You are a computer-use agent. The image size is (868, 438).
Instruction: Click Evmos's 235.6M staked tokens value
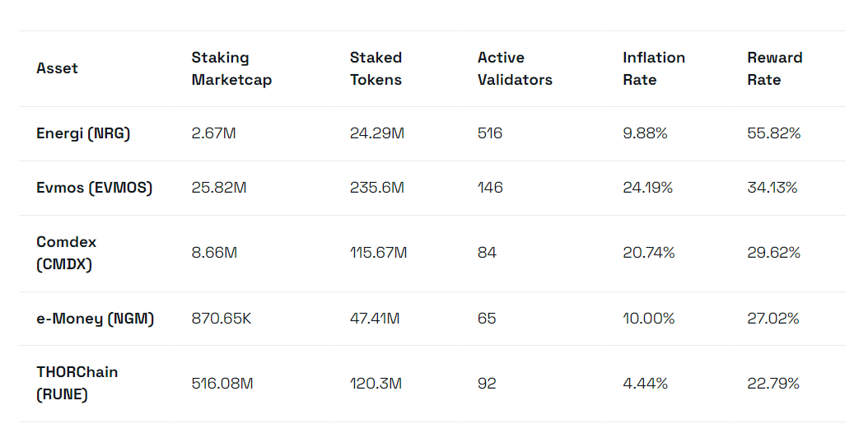pyautogui.click(x=376, y=188)
